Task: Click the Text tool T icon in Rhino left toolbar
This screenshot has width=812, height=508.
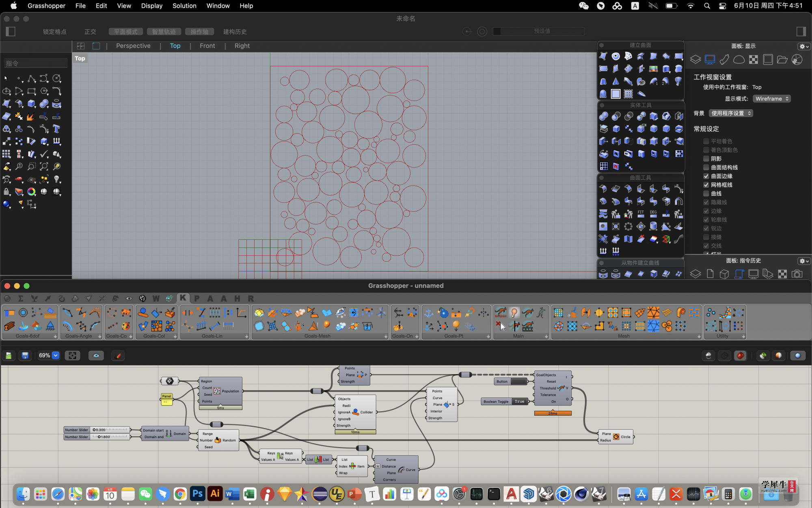Action: tap(56, 129)
